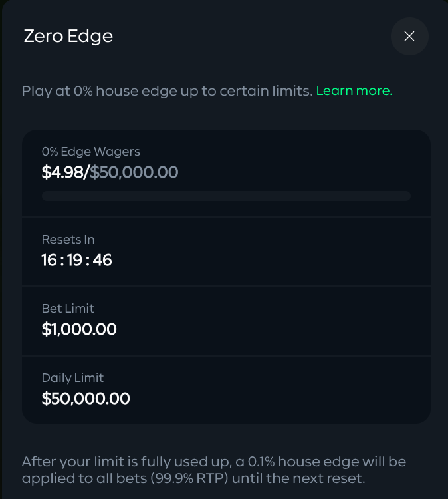
Task: Click the minutes value in the countdown
Action: pos(76,260)
